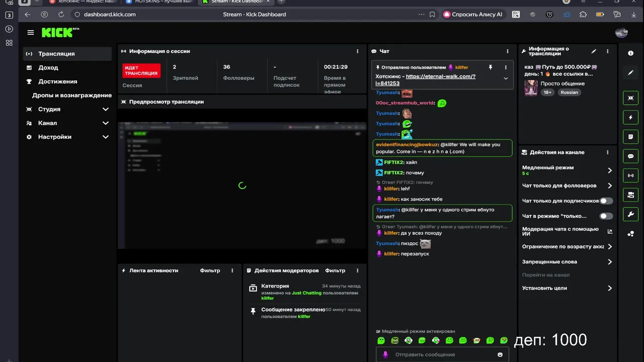Toggle the wrench widget icon in right sidebar
This screenshot has width=644, height=362.
pyautogui.click(x=630, y=214)
